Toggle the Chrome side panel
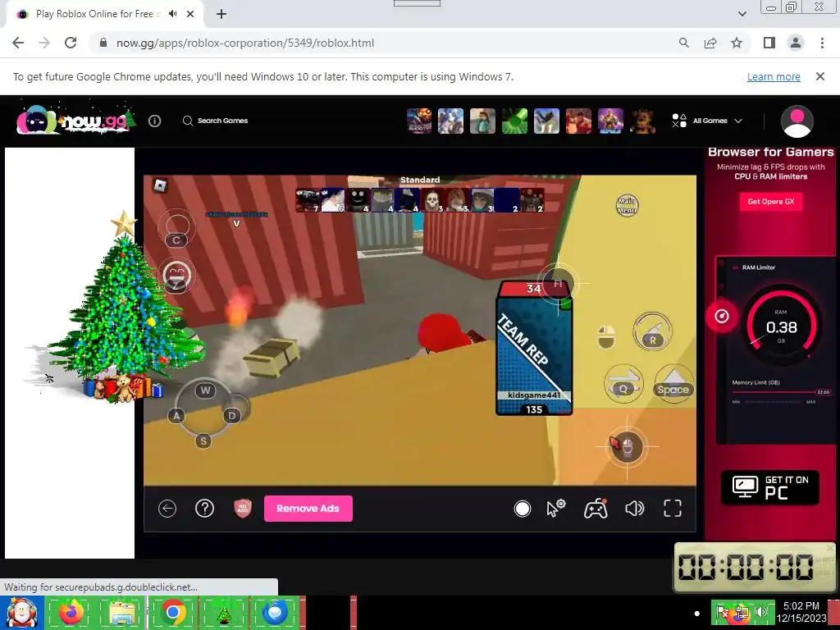Screen dimensions: 840x630 pos(769,43)
